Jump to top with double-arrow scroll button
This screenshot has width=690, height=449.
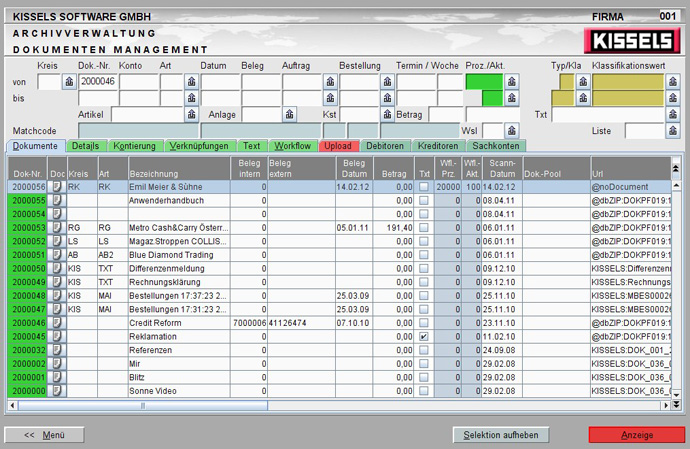[676, 168]
